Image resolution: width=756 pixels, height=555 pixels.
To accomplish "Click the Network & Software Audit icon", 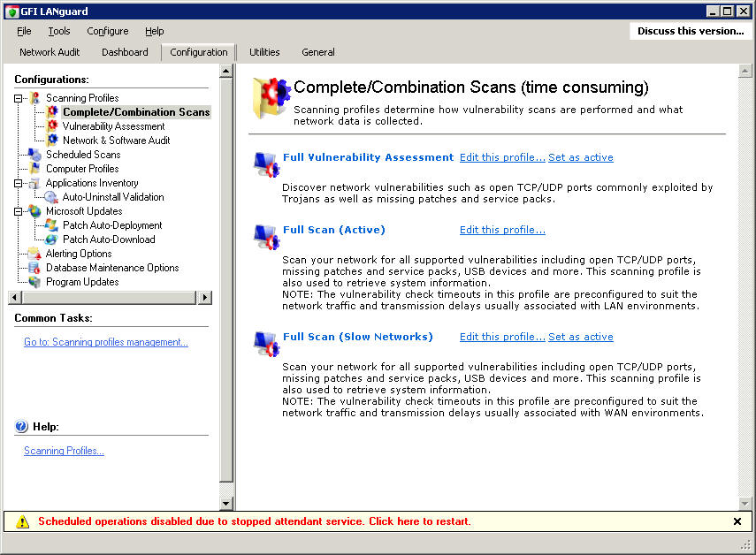I will click(x=52, y=141).
